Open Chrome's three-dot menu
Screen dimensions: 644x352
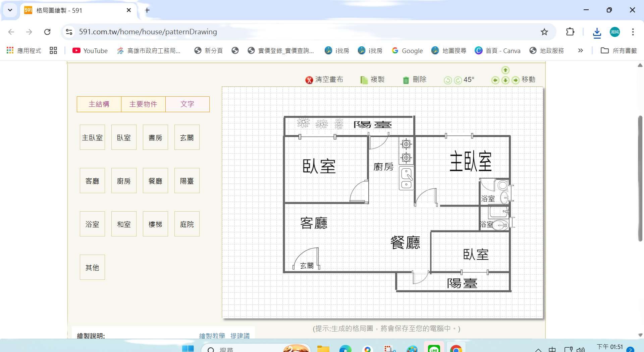(633, 32)
